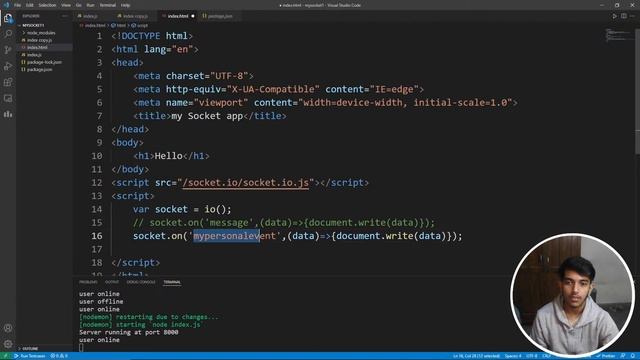Click the terminal input cursor line
The image size is (640, 360).
[81, 347]
